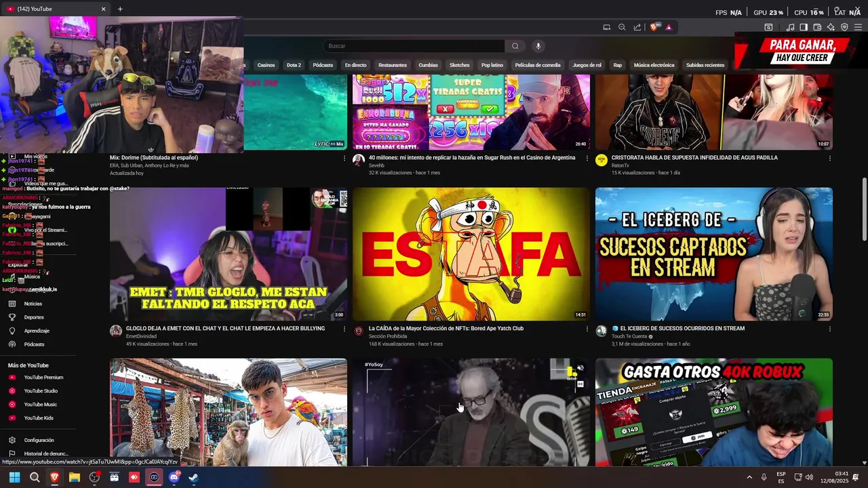868x488 pixels.
Task: Open the Brave Wallet icon
Action: [817, 27]
